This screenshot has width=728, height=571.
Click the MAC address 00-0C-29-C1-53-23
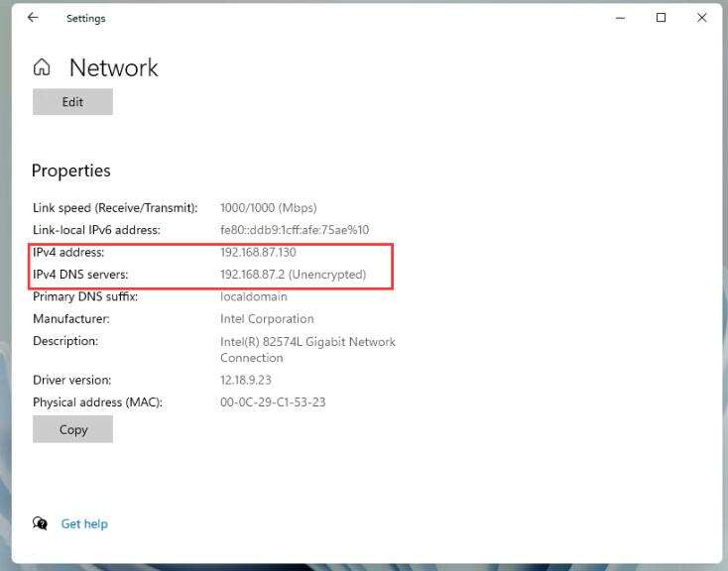(273, 402)
